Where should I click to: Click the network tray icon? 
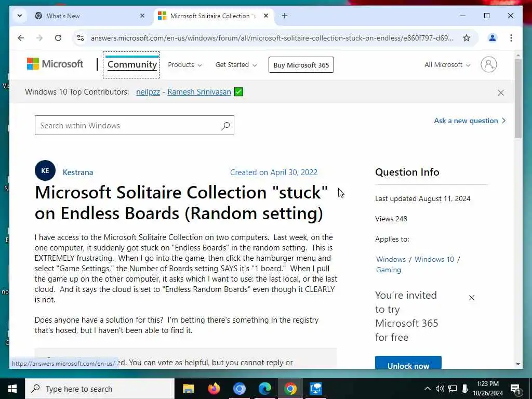[x=453, y=389]
